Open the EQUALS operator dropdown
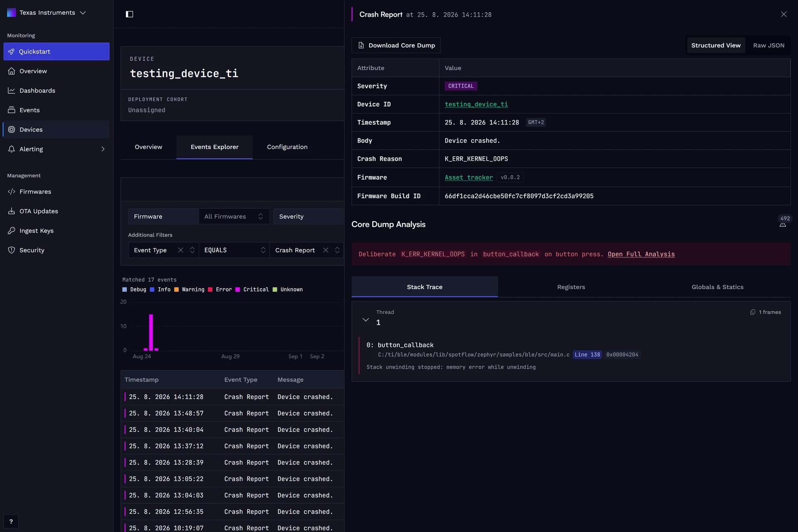The image size is (798, 532). [234, 250]
